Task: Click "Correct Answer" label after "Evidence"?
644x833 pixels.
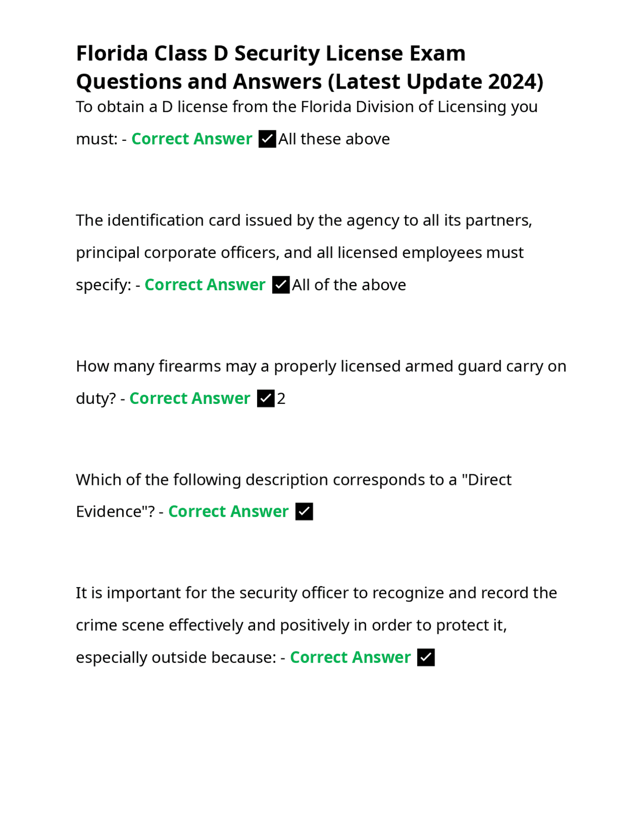Action: (228, 512)
